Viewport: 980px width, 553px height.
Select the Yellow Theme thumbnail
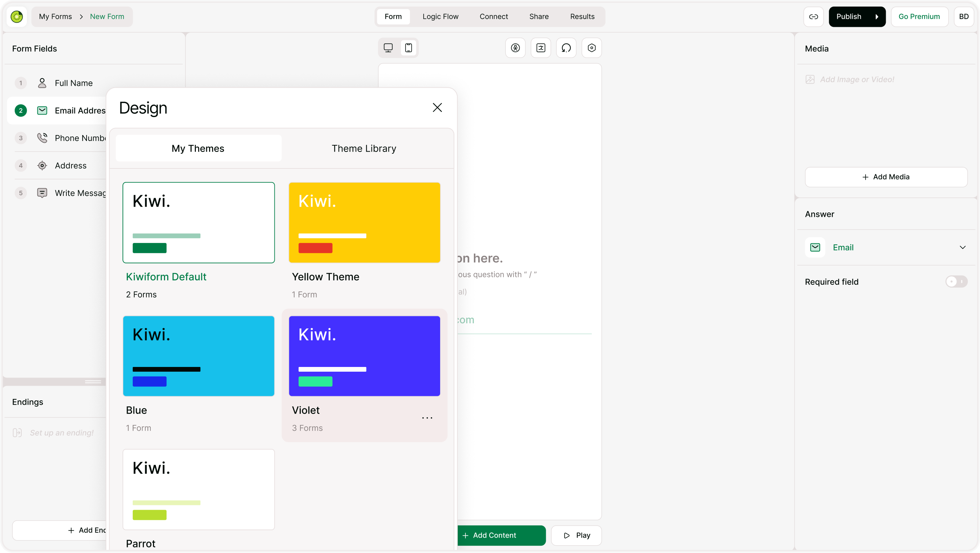[364, 222]
